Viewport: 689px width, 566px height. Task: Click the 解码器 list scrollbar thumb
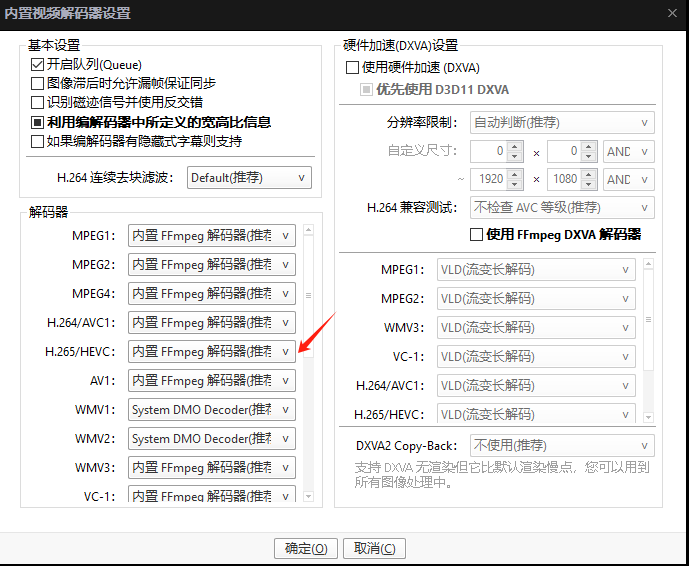pyautogui.click(x=308, y=295)
